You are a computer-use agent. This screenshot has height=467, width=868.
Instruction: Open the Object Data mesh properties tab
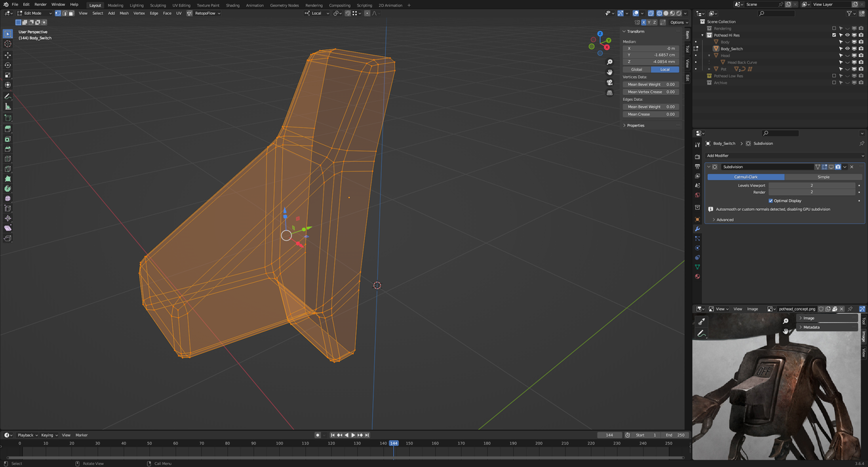697,267
